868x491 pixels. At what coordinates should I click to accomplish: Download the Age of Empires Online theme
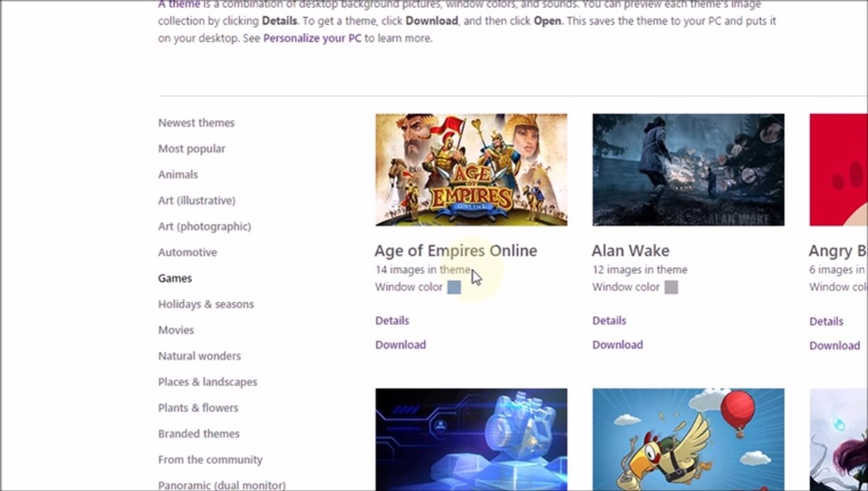[401, 345]
